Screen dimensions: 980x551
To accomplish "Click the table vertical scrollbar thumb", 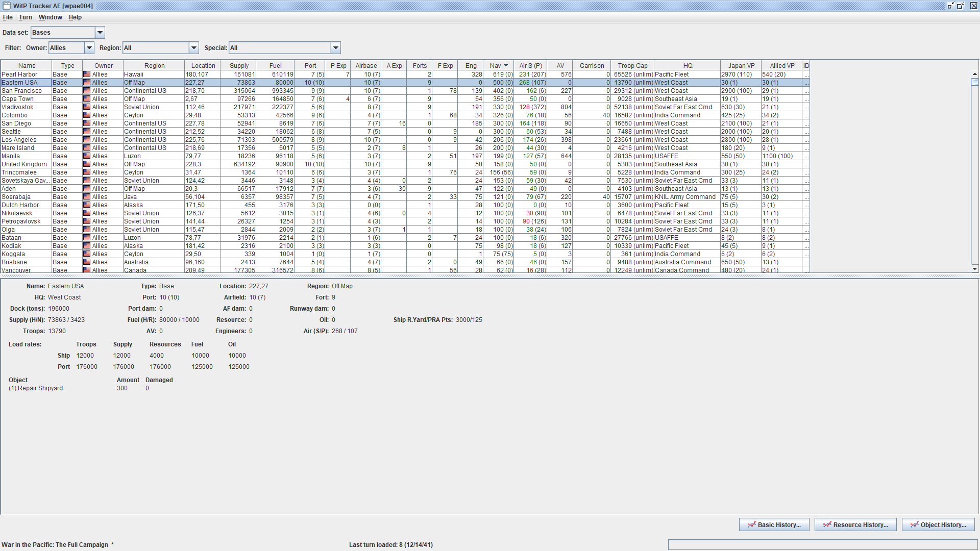I will pos(975,82).
